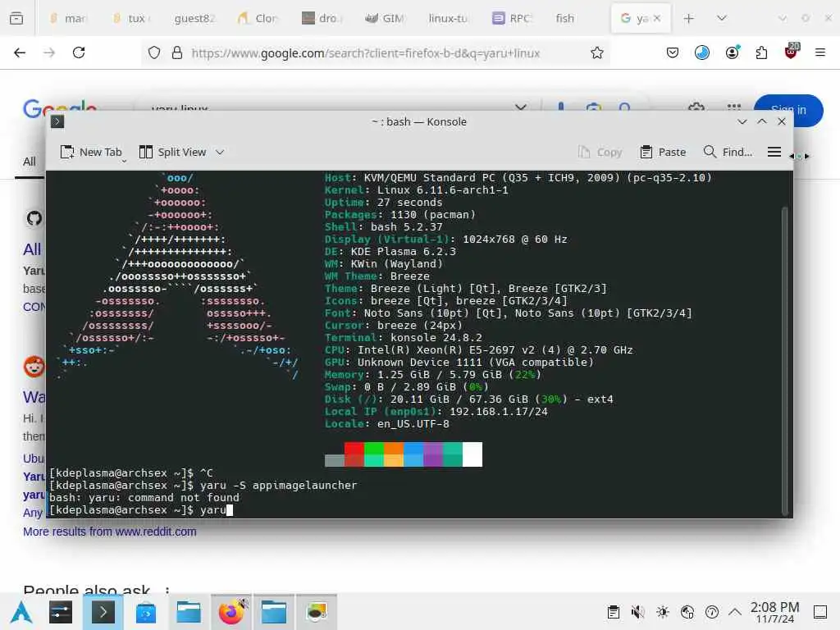Select the All results tab in Google
Image resolution: width=840 pixels, height=630 pixels.
30,162
